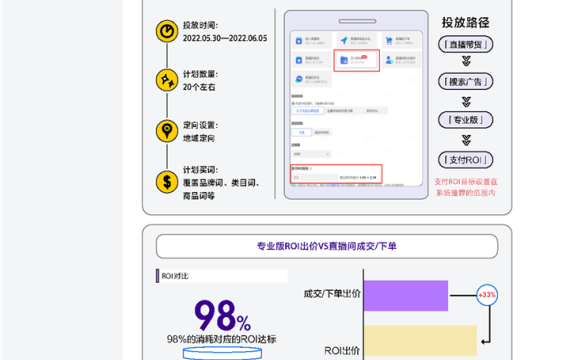Click the double-chevron arrow below 专业版
The image size is (570, 360).
pos(466,140)
